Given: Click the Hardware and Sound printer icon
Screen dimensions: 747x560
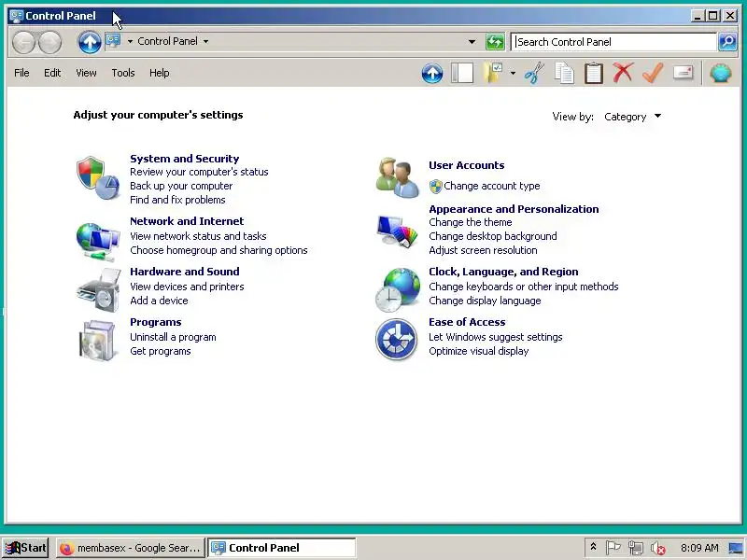Looking at the screenshot, I should 99,290.
